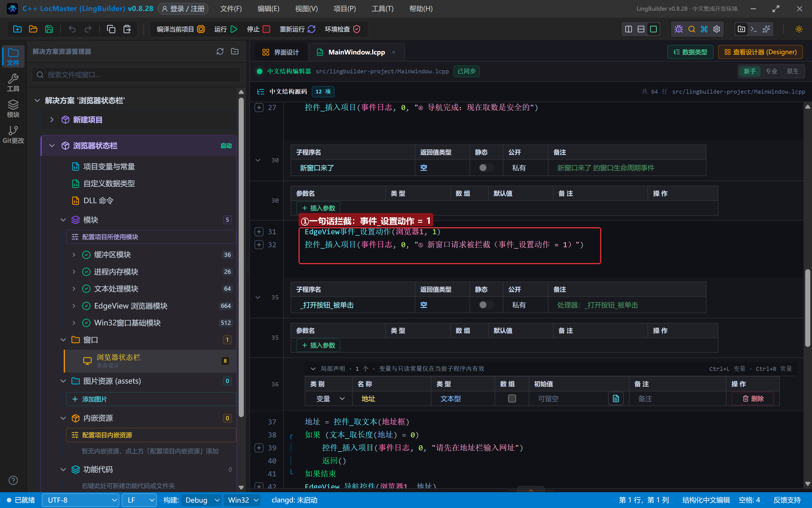Click the code editor vertical scrollbar thumb
Viewport: 812px width, 508px height.
click(808, 308)
